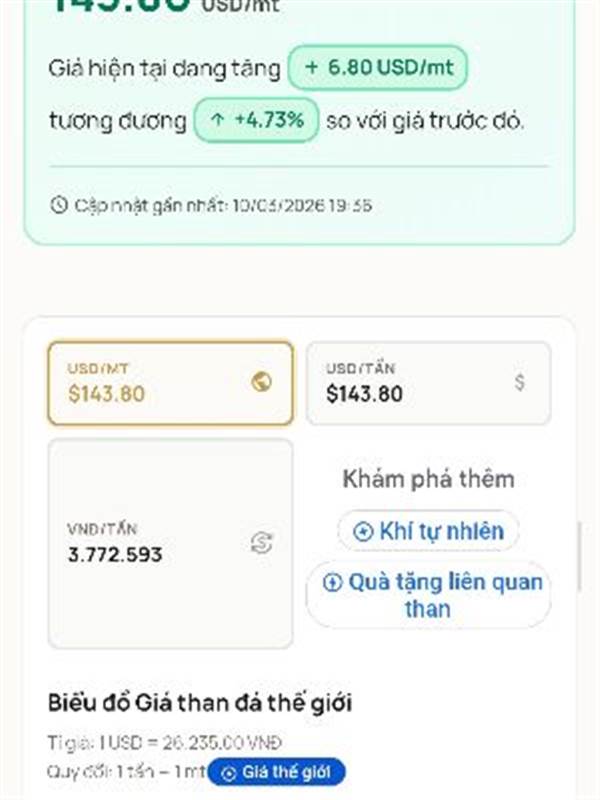Click the round icon inside Giá thế giới pill

click(x=228, y=773)
